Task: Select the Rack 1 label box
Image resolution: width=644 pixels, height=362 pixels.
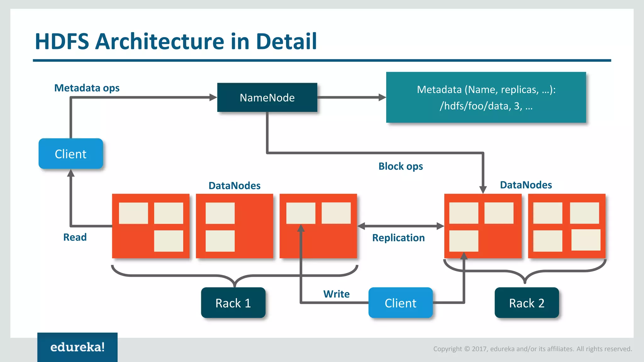Action: click(x=233, y=303)
